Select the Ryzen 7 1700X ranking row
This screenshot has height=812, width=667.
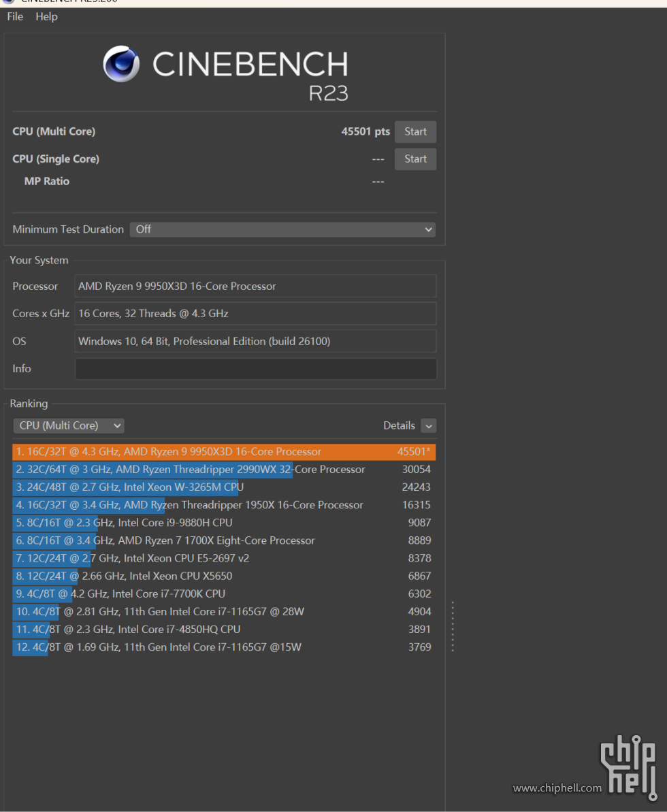[x=224, y=540]
